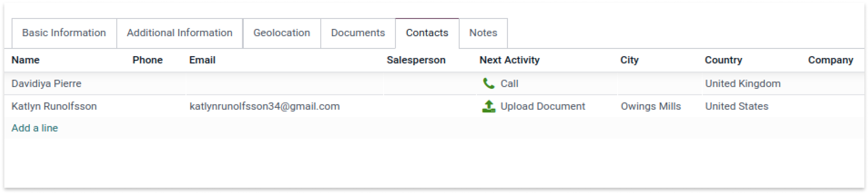
Task: Click the katlynrunolfsson34@gmail.com email cell
Action: pos(264,106)
